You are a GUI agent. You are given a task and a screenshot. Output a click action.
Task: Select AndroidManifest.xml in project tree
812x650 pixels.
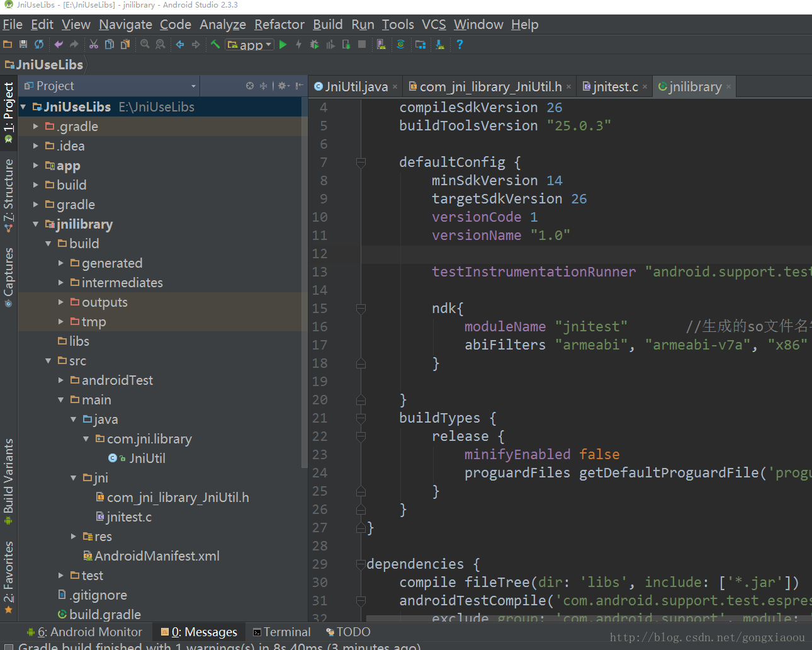click(x=152, y=556)
